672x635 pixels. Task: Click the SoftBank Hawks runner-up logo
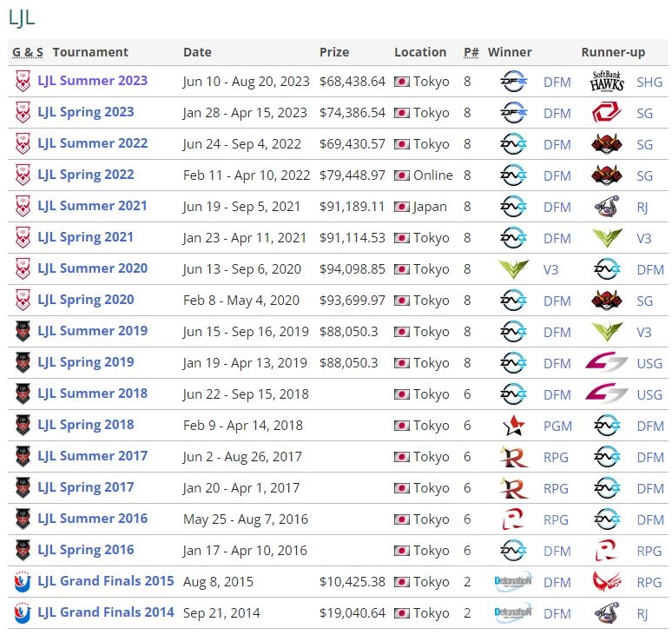607,82
